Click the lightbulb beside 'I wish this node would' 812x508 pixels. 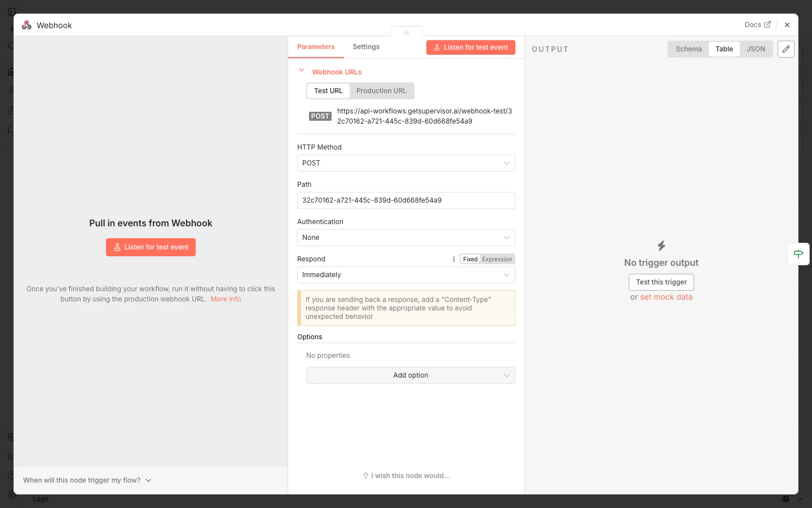[365, 476]
